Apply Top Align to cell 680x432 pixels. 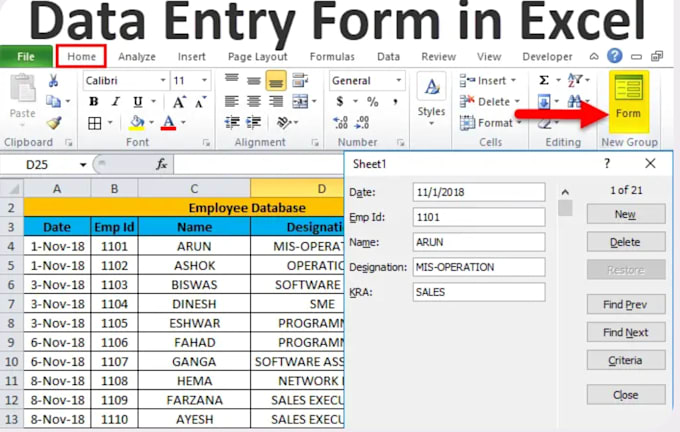click(x=232, y=79)
